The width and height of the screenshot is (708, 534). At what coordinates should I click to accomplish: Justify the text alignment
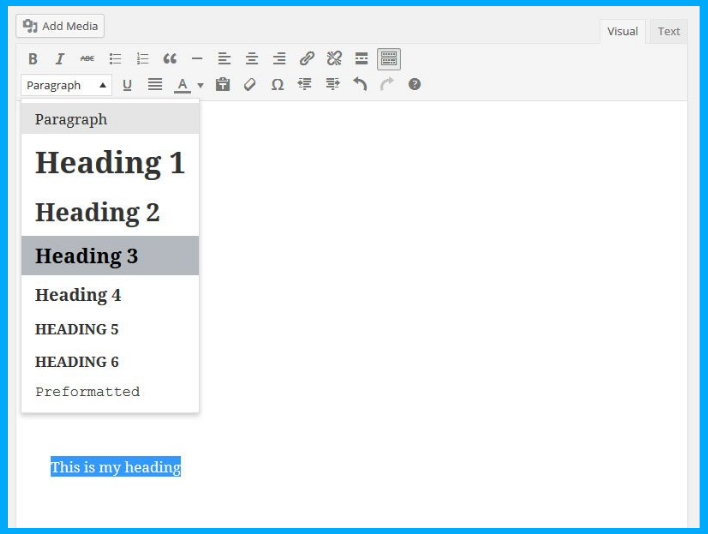pos(155,84)
